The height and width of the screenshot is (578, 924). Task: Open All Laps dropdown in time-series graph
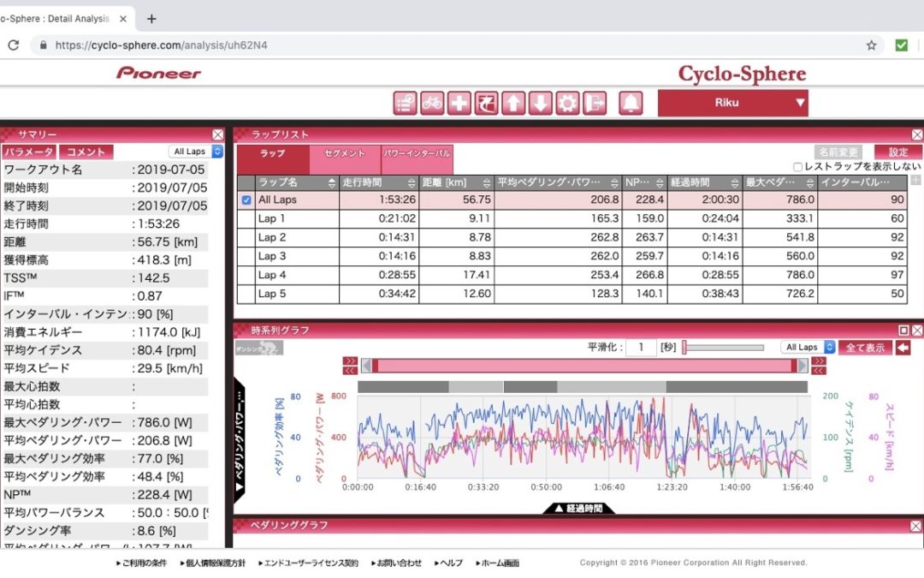[x=808, y=348]
